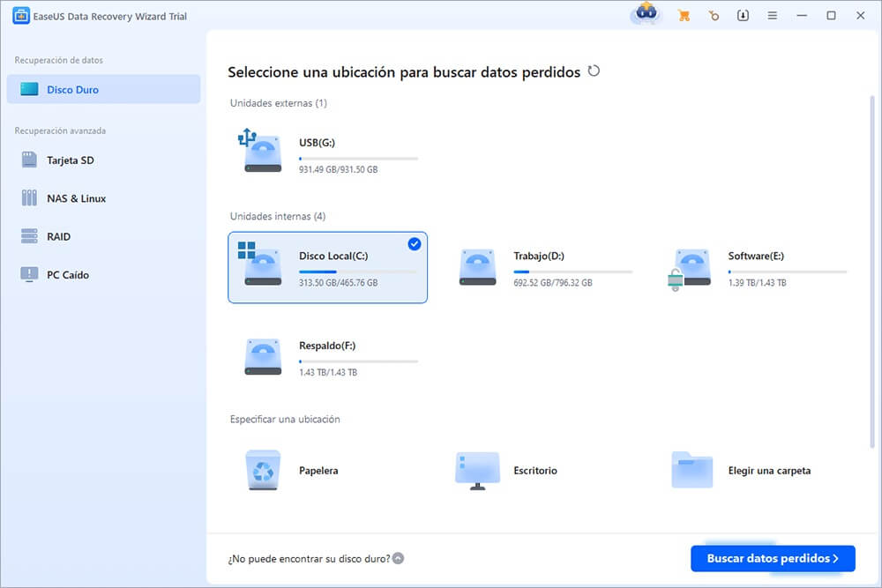
Task: Click the Disco Duro drive icon in sidebar
Action: [x=29, y=89]
